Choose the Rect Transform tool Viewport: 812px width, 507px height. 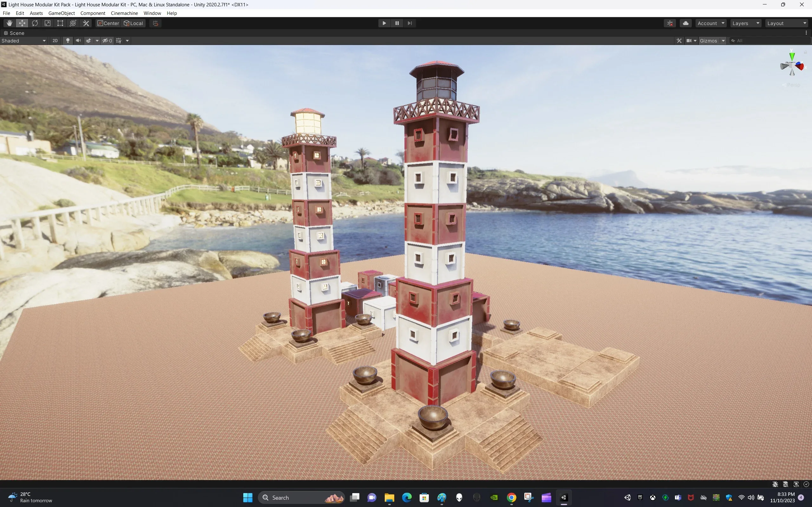click(x=60, y=23)
